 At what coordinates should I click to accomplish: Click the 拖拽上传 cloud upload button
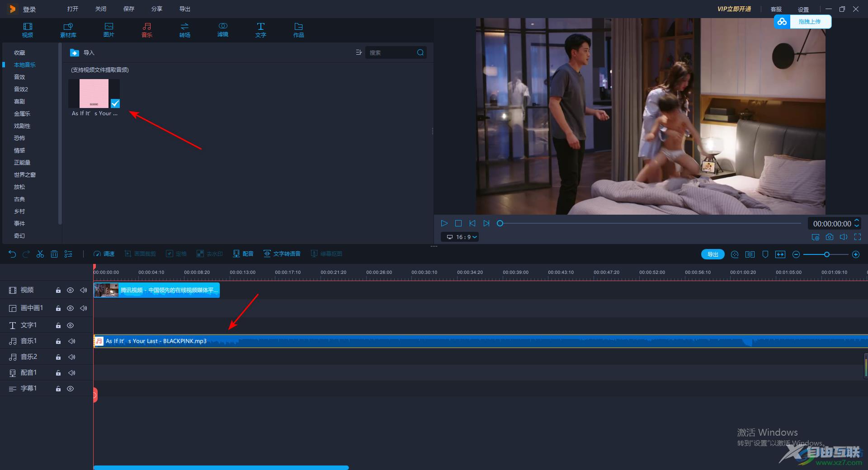click(x=803, y=21)
